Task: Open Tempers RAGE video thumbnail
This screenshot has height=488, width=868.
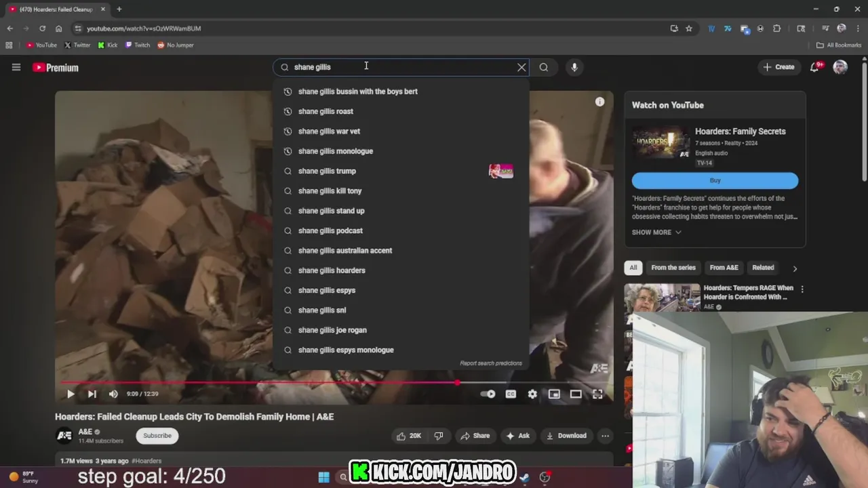Action: click(663, 298)
